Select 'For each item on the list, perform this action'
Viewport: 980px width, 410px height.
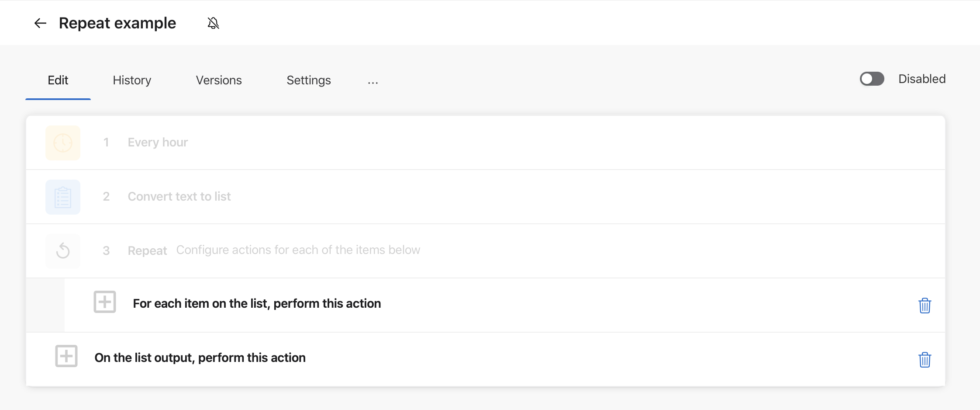point(257,303)
